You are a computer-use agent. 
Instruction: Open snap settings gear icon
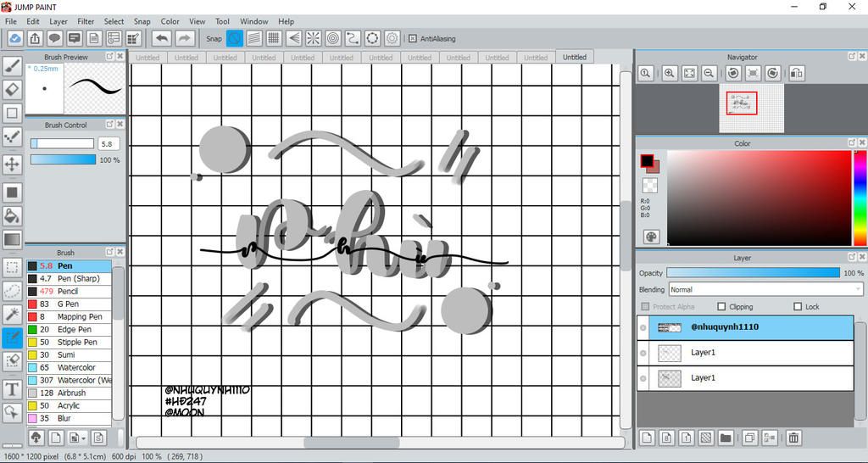click(392, 38)
